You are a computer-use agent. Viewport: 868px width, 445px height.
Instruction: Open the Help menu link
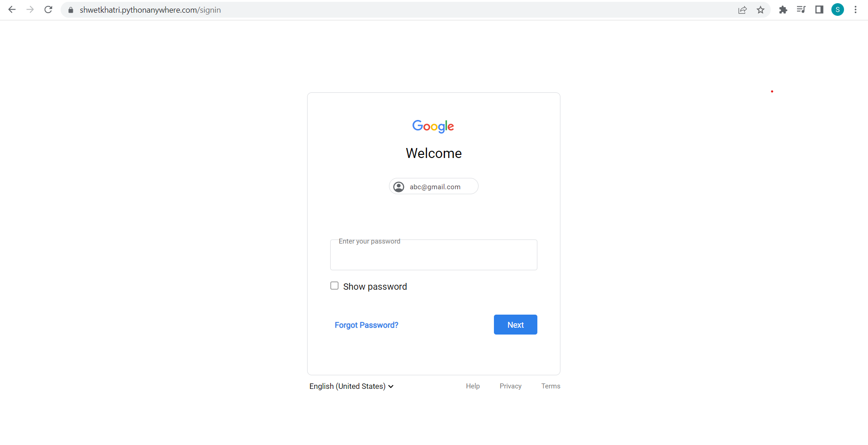473,386
